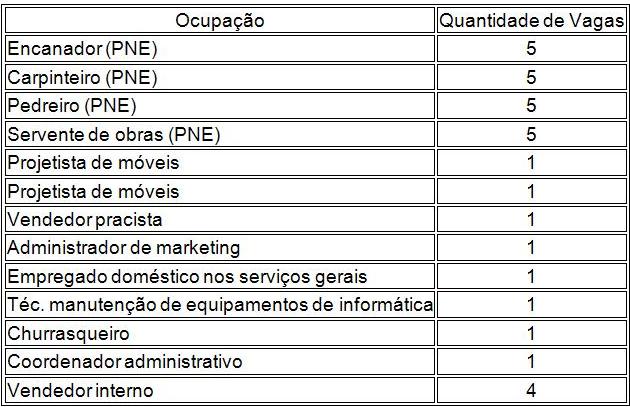Select Servente de obras (PNE) cell

[x=113, y=134]
